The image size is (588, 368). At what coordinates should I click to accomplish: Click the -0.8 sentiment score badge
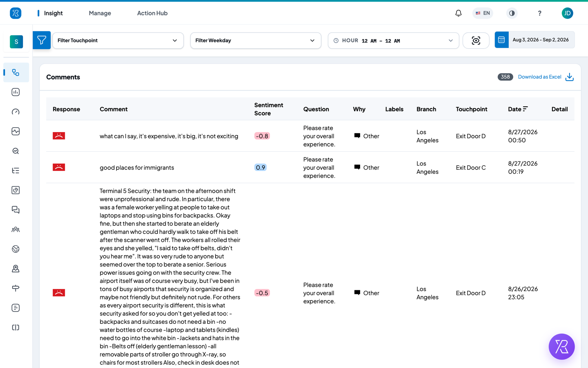[262, 136]
